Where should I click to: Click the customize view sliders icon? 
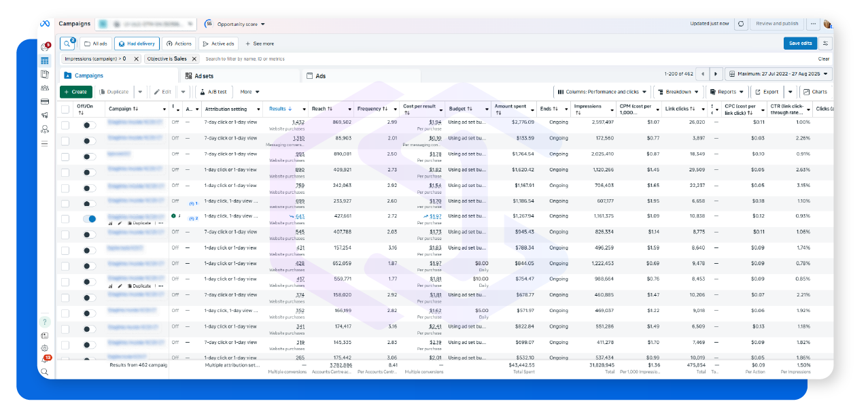tap(825, 44)
